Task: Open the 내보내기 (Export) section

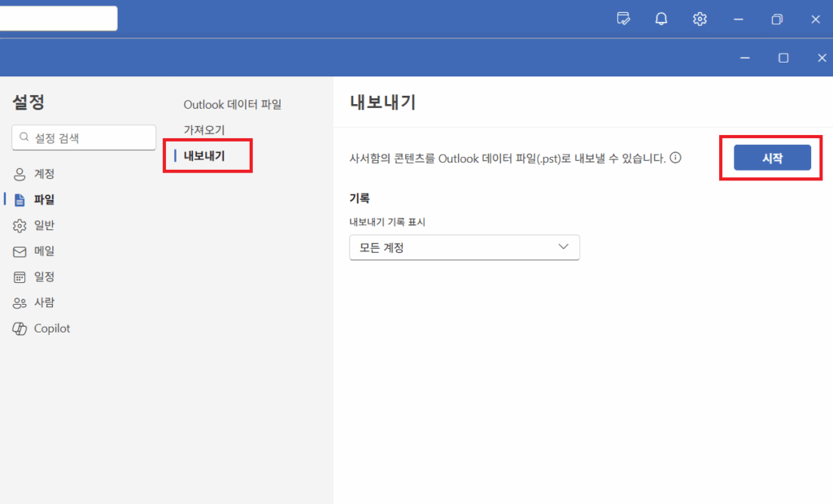Action: coord(207,155)
